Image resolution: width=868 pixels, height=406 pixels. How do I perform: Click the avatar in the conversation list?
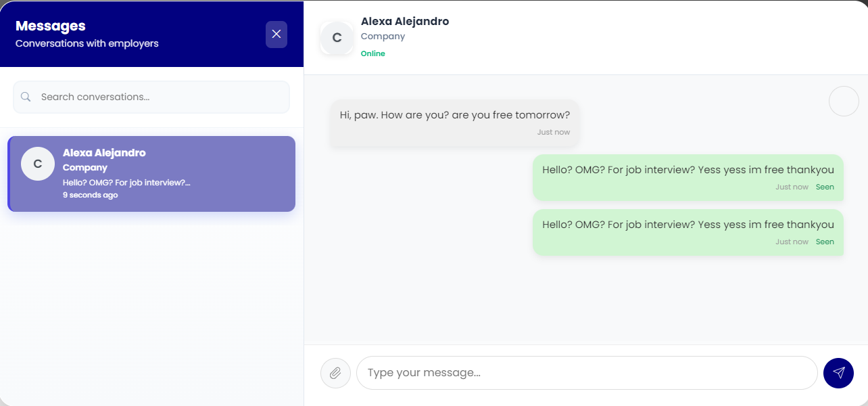point(38,164)
